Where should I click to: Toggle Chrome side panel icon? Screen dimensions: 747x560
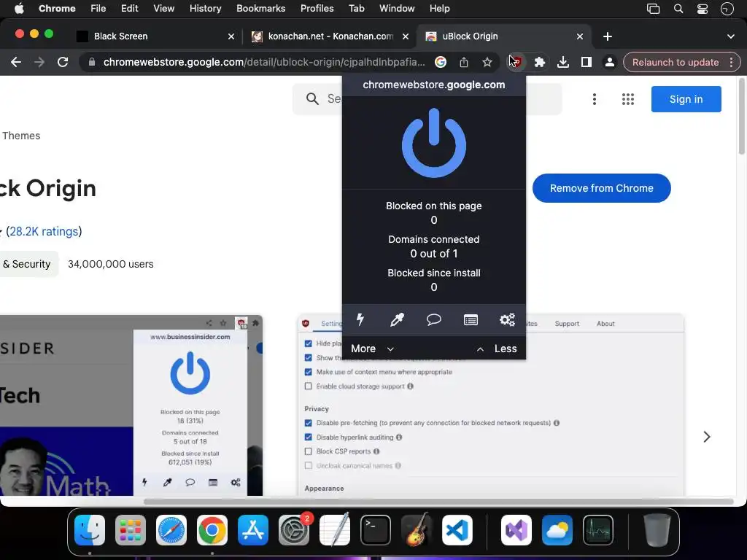click(x=586, y=62)
